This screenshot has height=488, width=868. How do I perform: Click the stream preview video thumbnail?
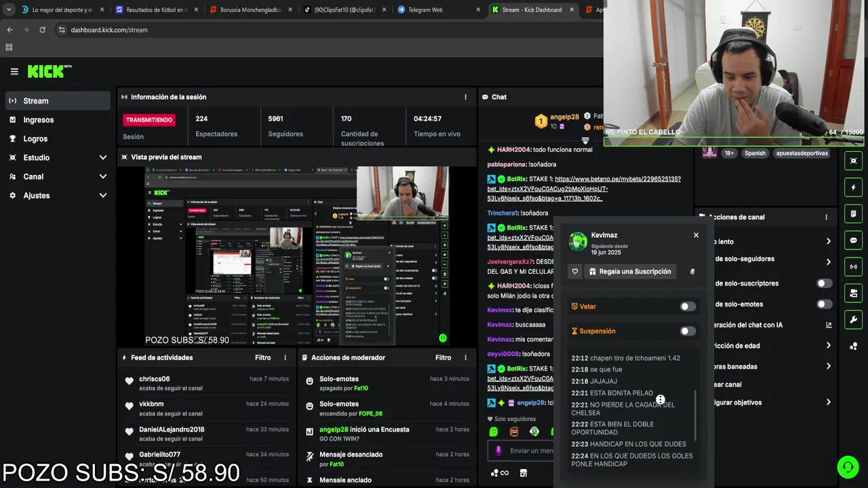point(296,256)
